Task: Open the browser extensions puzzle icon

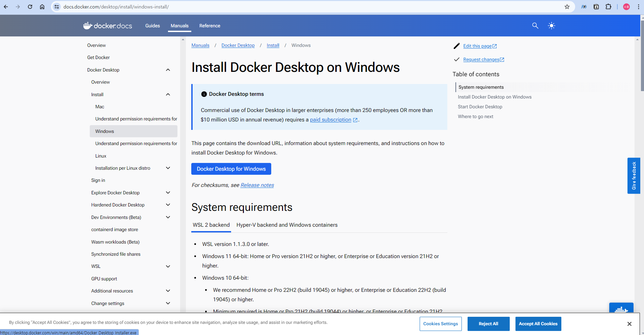Action: [x=609, y=7]
